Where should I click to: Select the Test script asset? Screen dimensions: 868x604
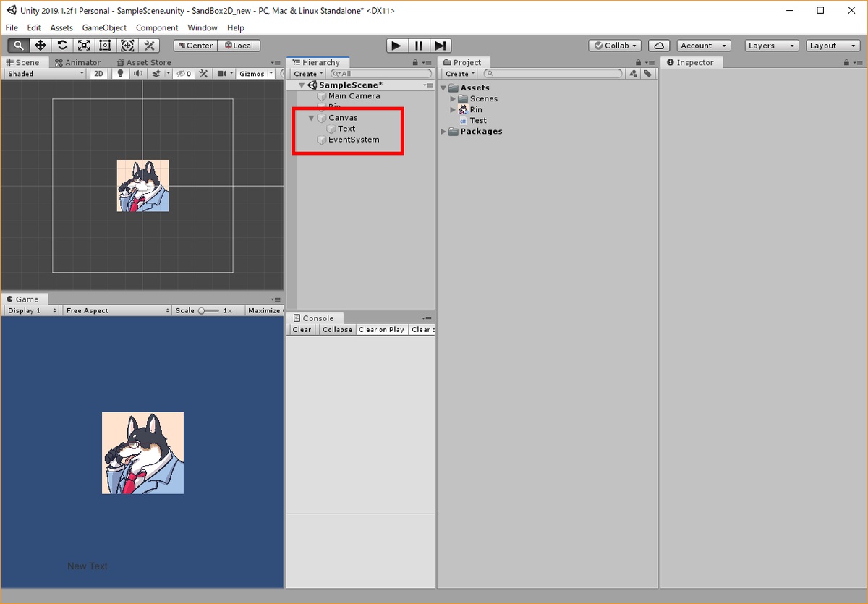(x=477, y=121)
